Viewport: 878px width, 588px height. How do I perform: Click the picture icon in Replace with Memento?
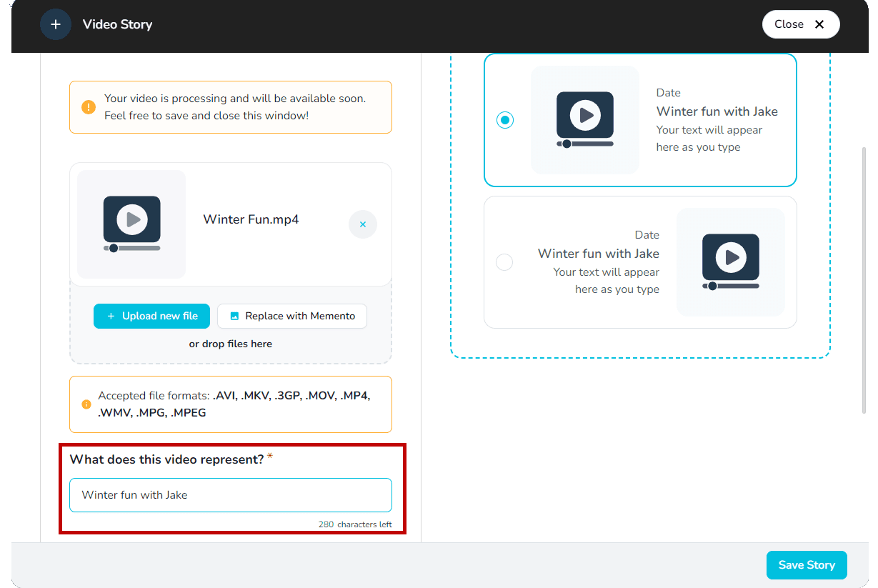click(234, 316)
